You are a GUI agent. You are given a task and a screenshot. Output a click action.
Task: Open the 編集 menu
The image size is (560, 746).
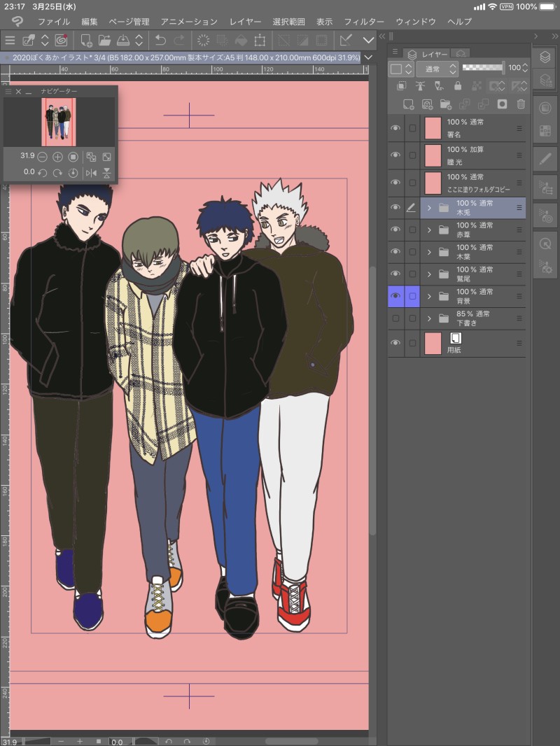click(x=90, y=22)
